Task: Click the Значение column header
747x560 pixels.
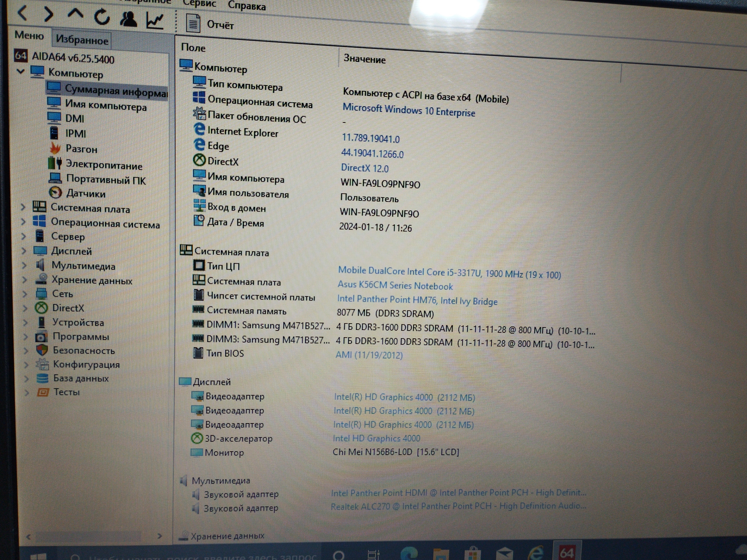Action: coord(365,59)
